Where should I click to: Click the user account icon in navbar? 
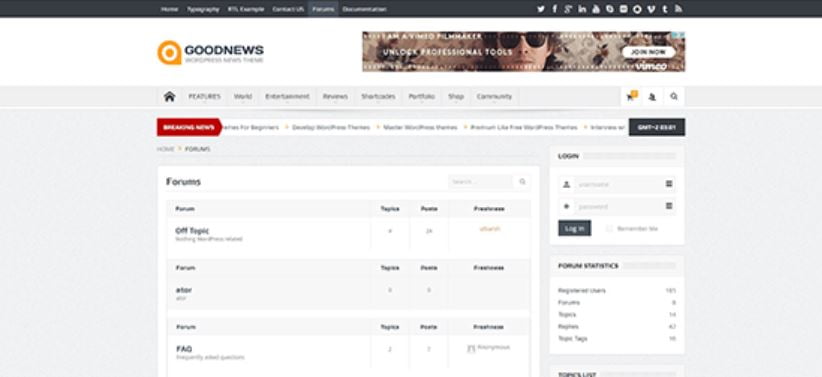(x=652, y=96)
